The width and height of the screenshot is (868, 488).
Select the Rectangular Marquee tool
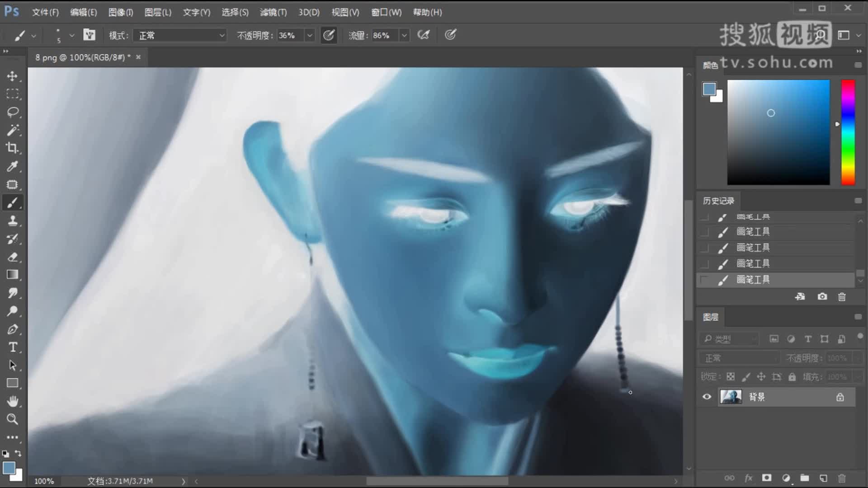13,94
